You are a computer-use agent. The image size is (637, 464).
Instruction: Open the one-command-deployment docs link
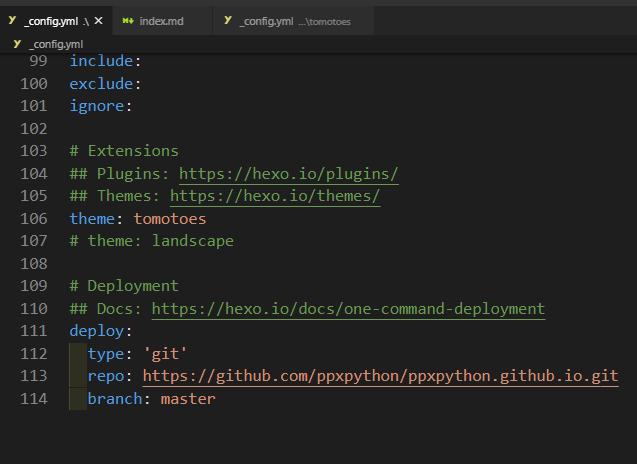[x=348, y=309]
